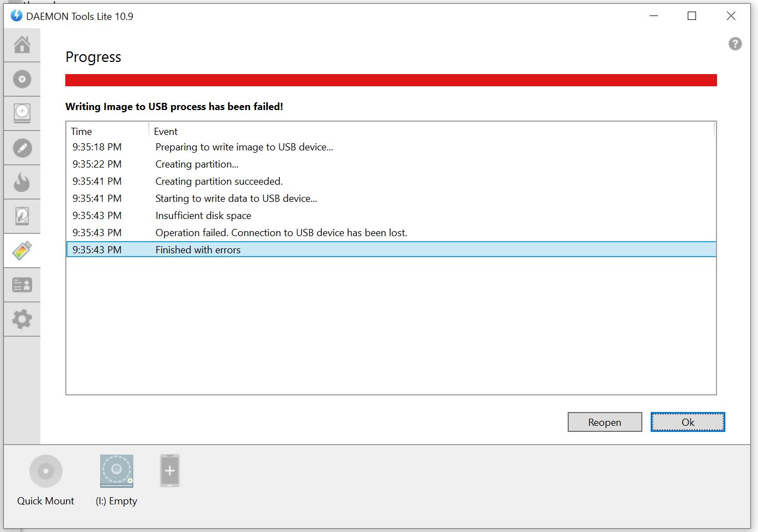
Task: Select the (I:) Empty virtual drive
Action: pyautogui.click(x=116, y=471)
